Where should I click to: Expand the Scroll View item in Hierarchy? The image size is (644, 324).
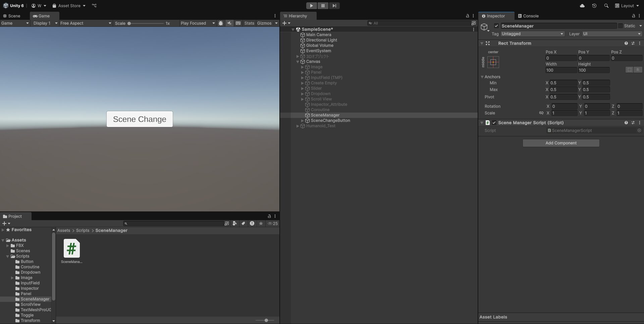303,99
